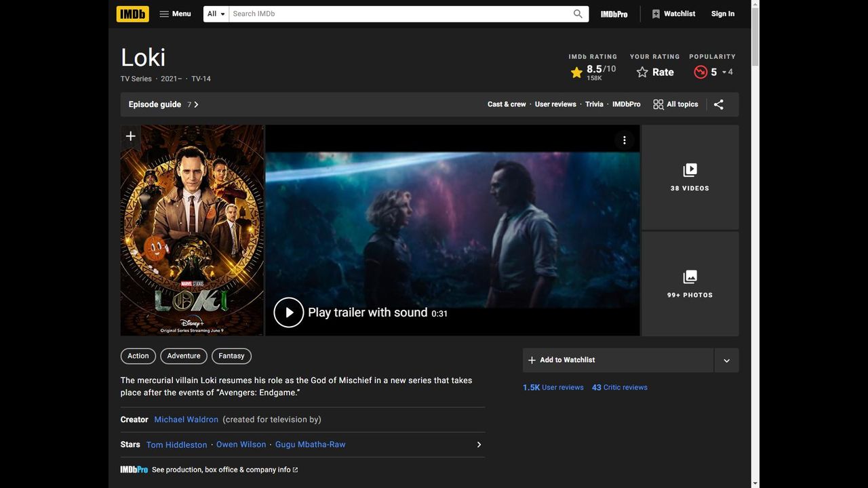Add poster to watchlist with plus ribbon
The image size is (868, 488).
(x=131, y=136)
